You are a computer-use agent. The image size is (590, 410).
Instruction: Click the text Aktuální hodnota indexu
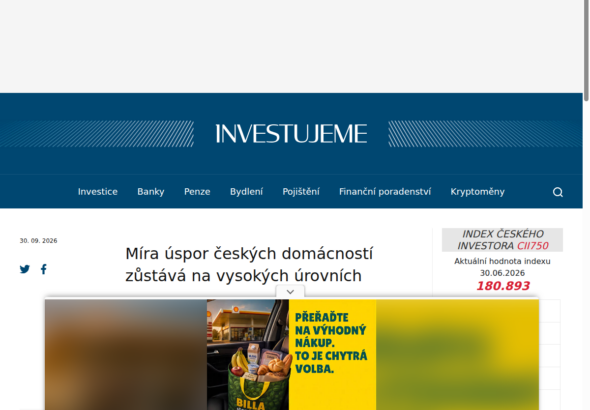(x=502, y=261)
